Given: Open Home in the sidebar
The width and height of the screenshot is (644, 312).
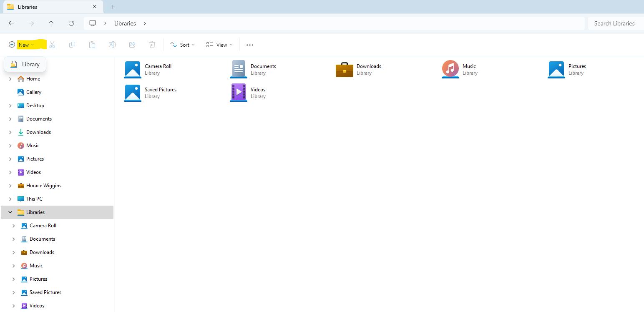Looking at the screenshot, I should pyautogui.click(x=33, y=79).
